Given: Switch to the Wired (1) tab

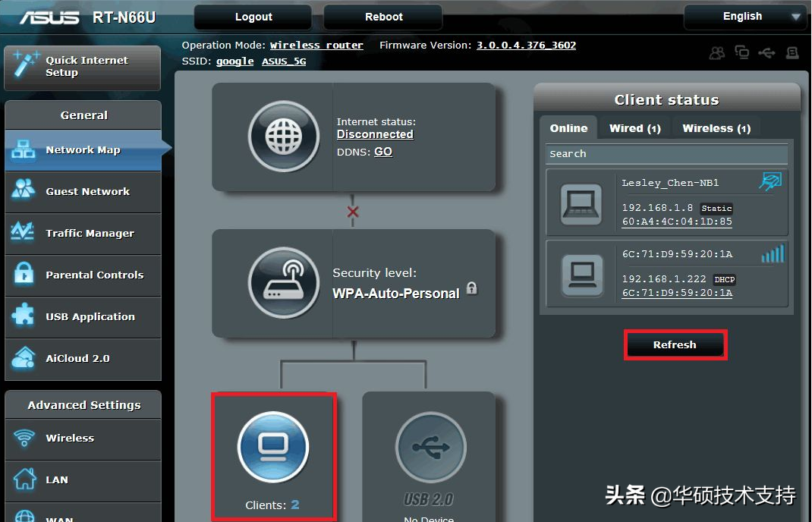Looking at the screenshot, I should pos(635,128).
